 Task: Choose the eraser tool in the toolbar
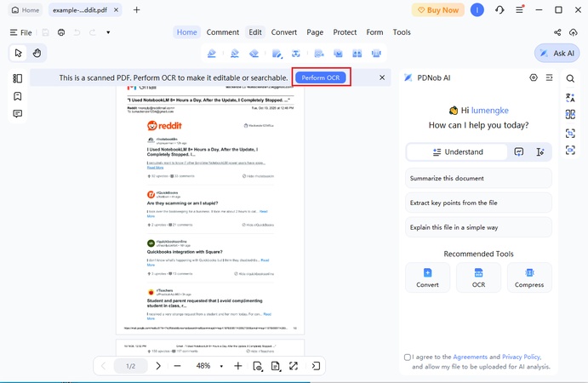254,54
